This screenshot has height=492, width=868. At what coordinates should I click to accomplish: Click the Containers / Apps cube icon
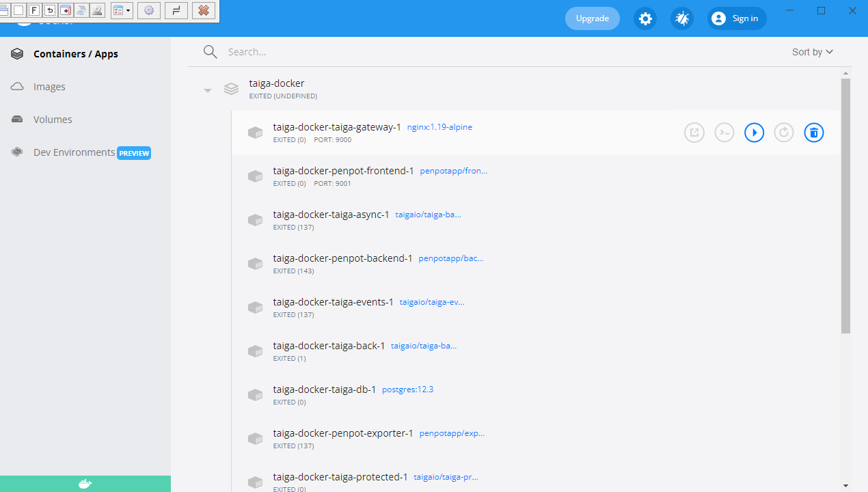coord(18,54)
